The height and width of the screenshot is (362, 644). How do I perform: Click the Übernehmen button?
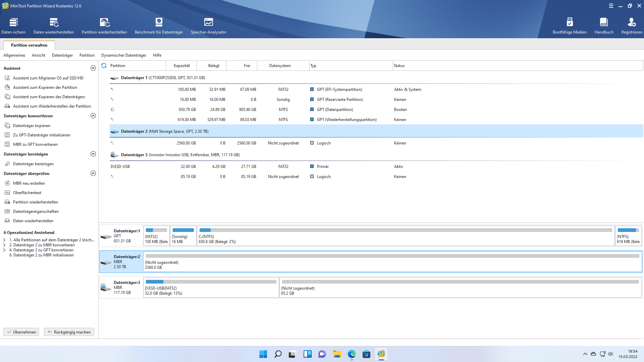[x=21, y=332]
